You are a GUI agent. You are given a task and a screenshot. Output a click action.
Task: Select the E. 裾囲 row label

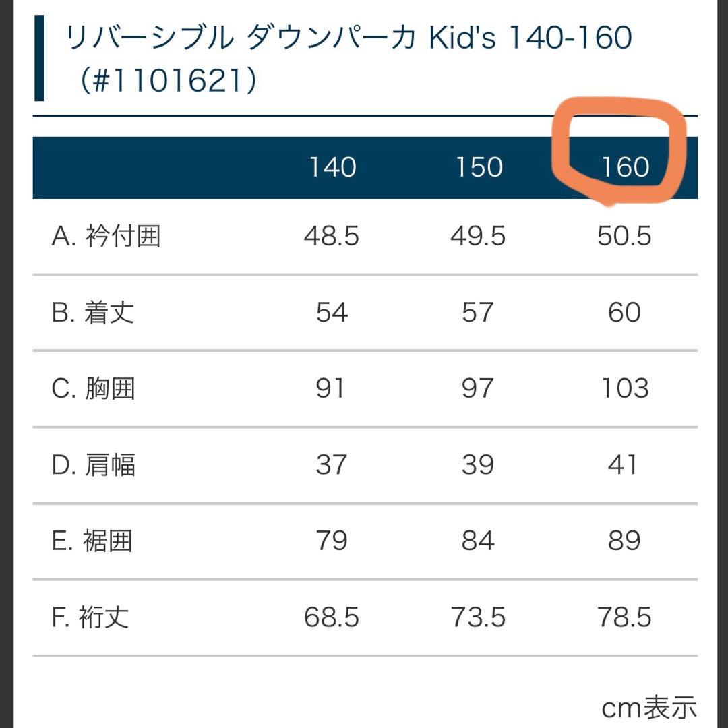[x=93, y=541]
